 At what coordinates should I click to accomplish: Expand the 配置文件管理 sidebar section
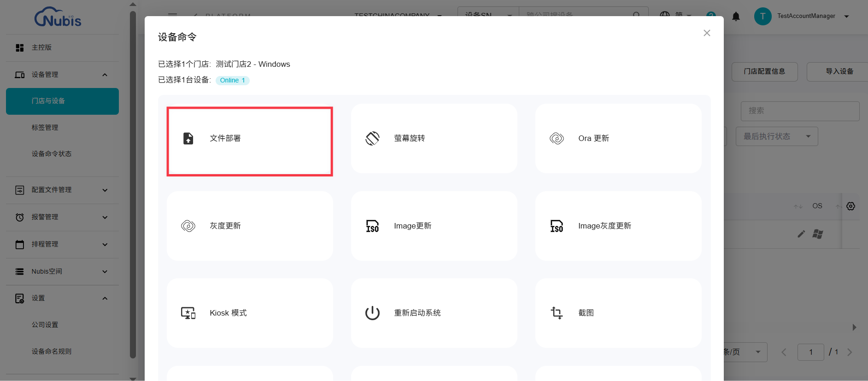click(62, 190)
